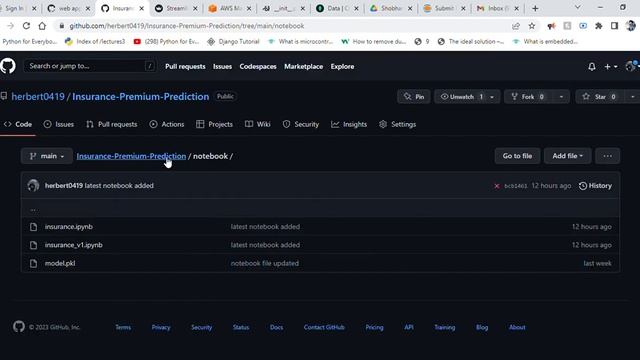The width and height of the screenshot is (640, 360).
Task: Open insurance.ipynb file
Action: click(69, 227)
